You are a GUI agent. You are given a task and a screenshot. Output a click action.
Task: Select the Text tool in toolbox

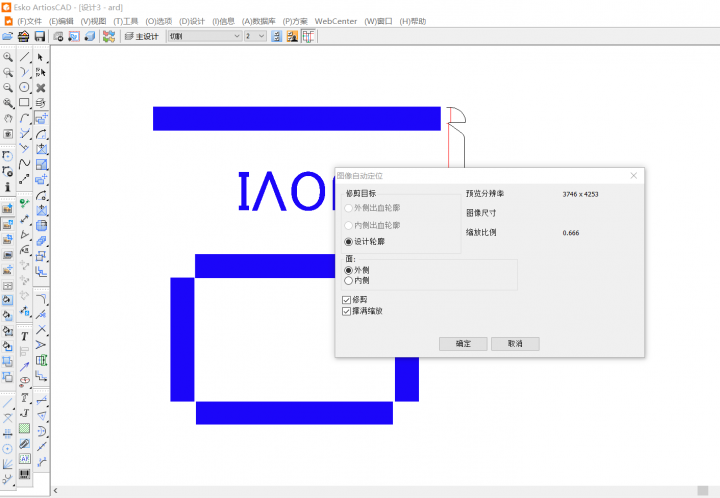(25, 336)
